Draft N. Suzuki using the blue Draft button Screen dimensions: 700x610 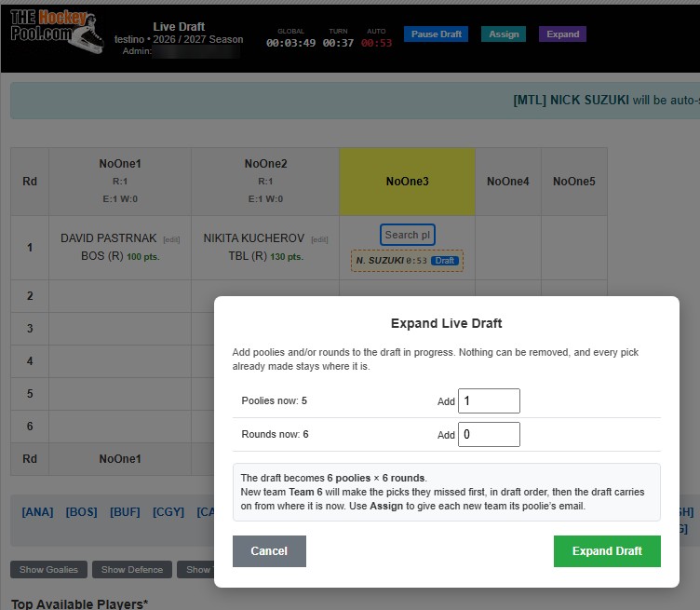pos(445,261)
